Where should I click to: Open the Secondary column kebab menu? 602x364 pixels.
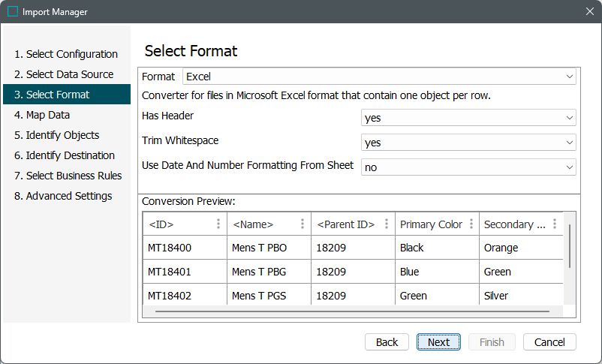click(554, 224)
